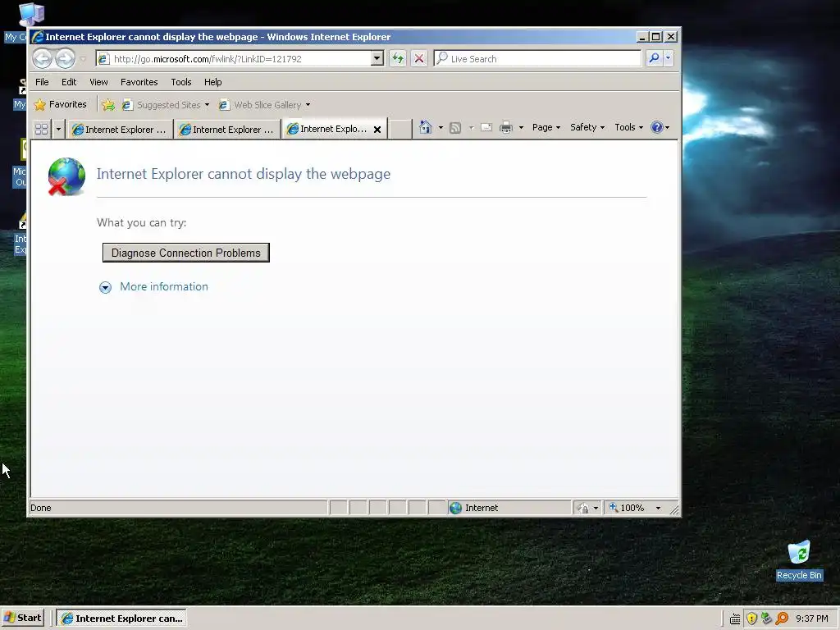
Task: Click the 100% zoom level button
Action: pyautogui.click(x=627, y=508)
